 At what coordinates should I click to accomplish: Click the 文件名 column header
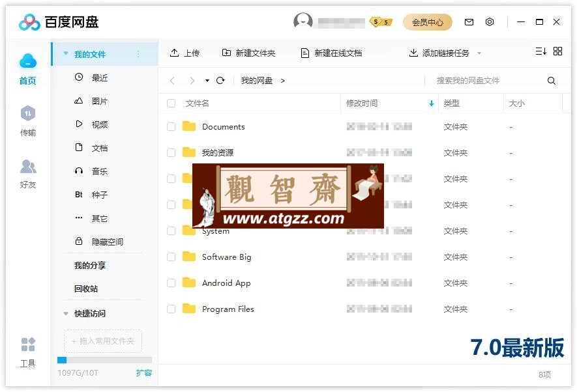(x=197, y=104)
